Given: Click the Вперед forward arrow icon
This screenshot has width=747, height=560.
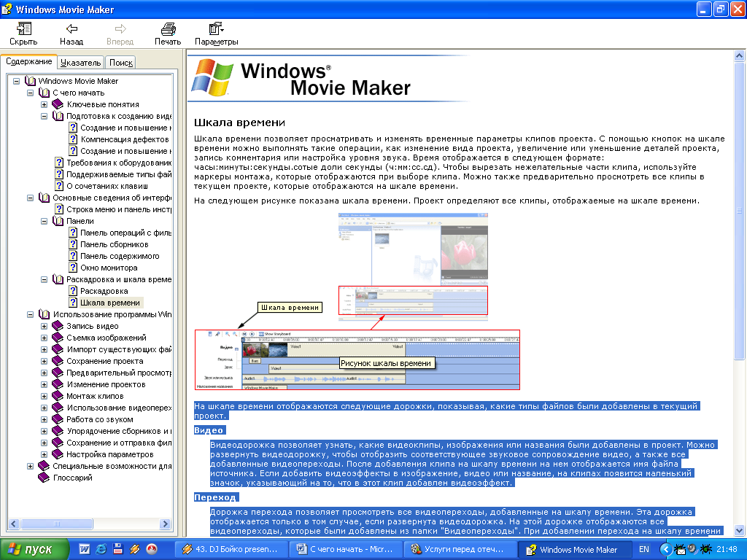Looking at the screenshot, I should pyautogui.click(x=120, y=29).
